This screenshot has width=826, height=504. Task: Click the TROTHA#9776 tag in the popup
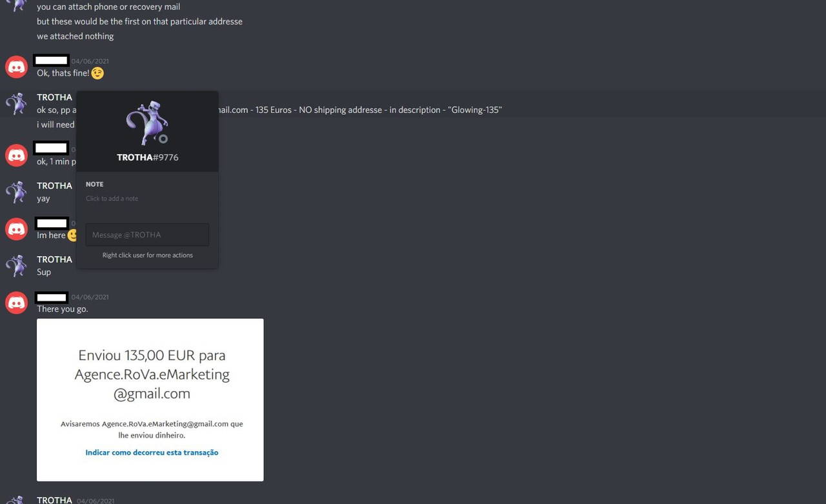tap(147, 157)
